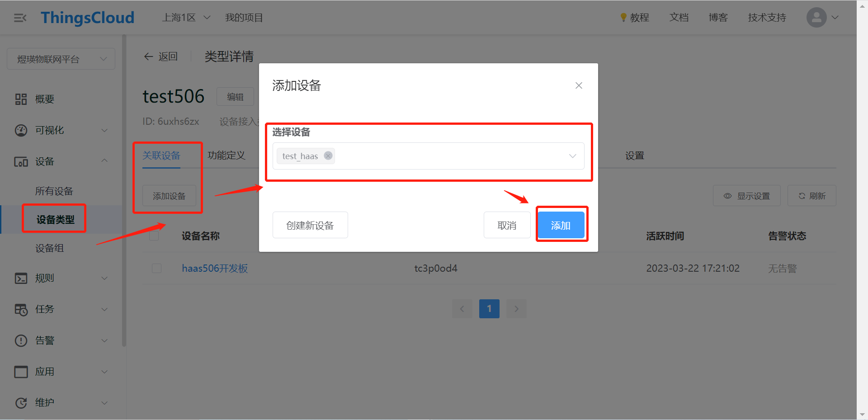Click the tc3p0od4 table cell

click(x=436, y=268)
